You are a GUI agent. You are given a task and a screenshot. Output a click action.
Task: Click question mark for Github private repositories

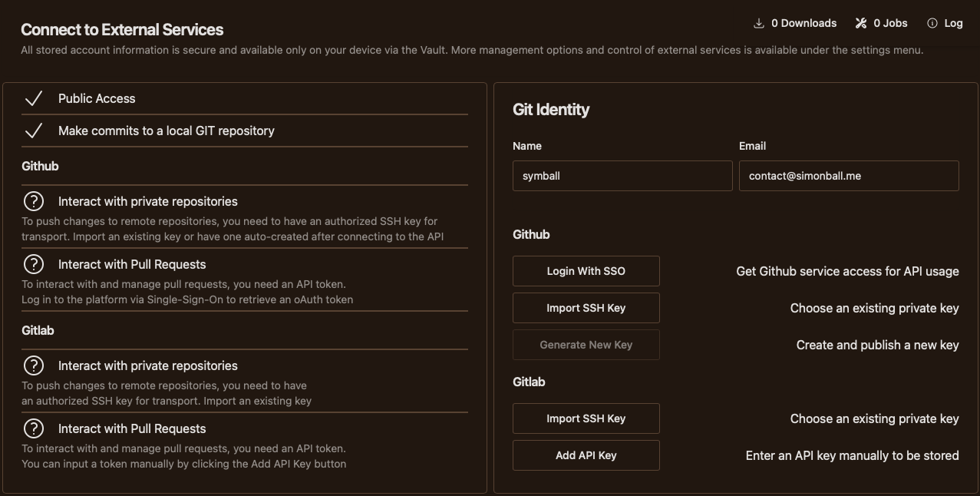pos(34,201)
